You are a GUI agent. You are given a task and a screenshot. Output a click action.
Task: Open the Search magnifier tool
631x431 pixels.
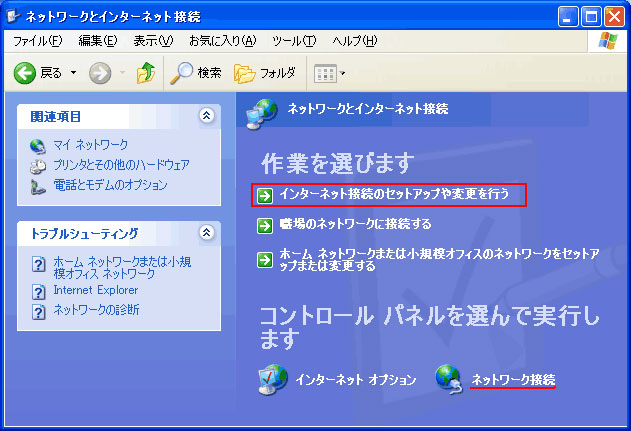(x=181, y=73)
